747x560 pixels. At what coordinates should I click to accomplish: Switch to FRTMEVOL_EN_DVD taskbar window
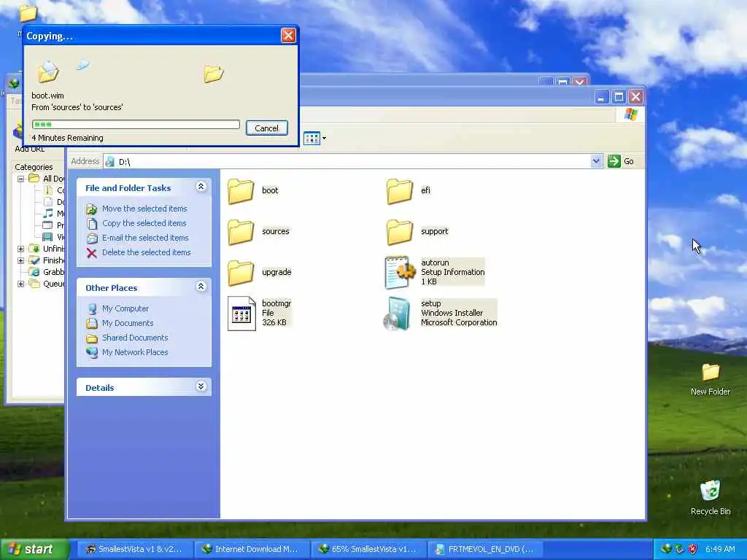pos(485,549)
